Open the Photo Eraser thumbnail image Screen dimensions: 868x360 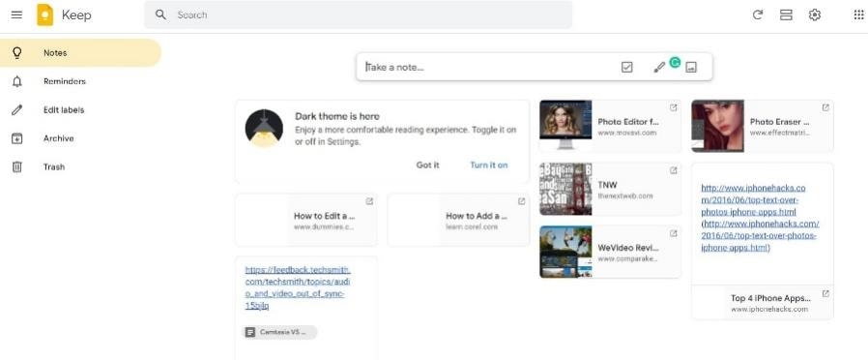717,126
